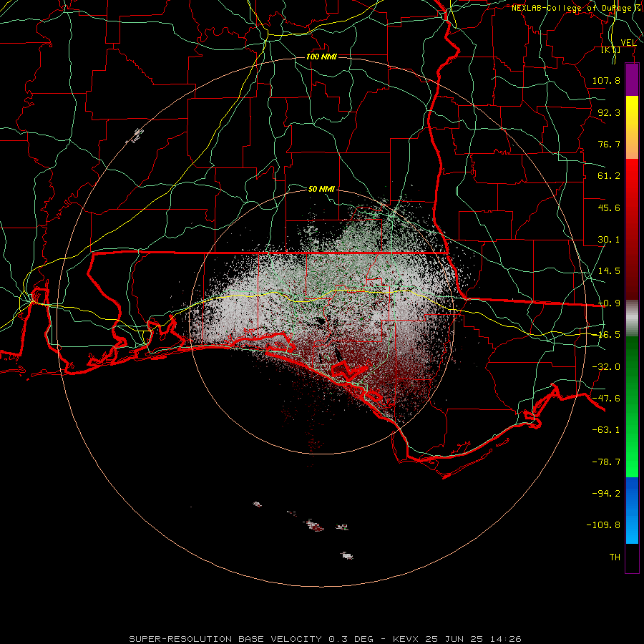This screenshot has width=644, height=644.
Task: Click the -78.7 velocity scale value
Action: pyautogui.click(x=606, y=462)
